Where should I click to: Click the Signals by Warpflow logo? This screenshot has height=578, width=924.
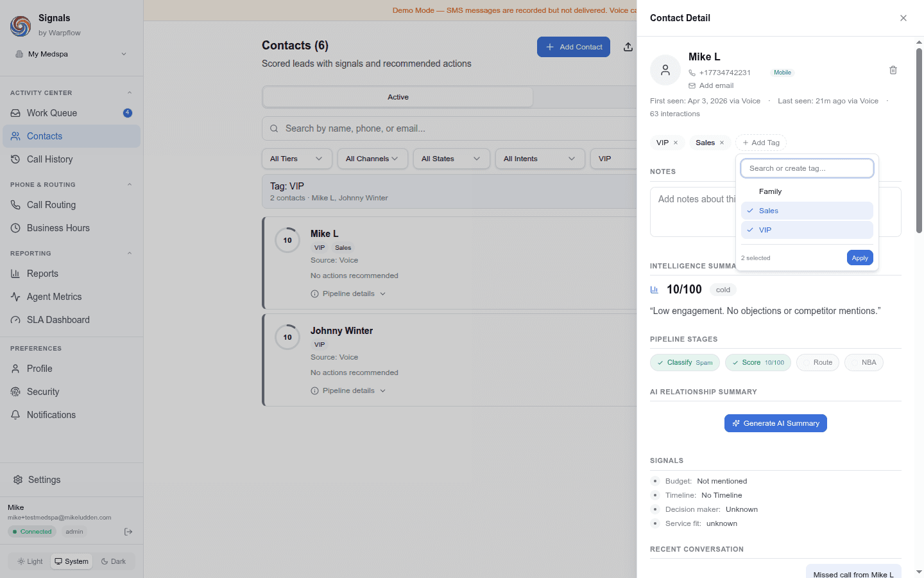[x=20, y=26]
